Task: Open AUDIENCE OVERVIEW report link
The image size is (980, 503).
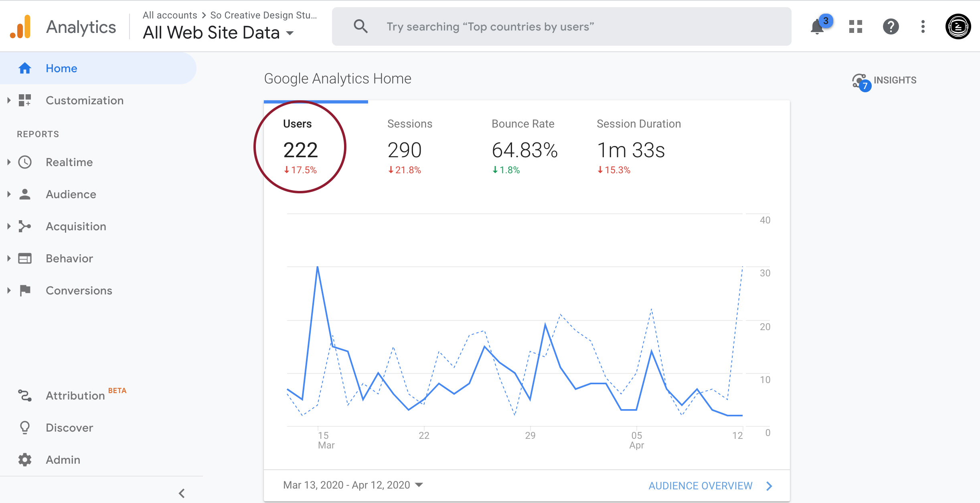Action: 701,486
